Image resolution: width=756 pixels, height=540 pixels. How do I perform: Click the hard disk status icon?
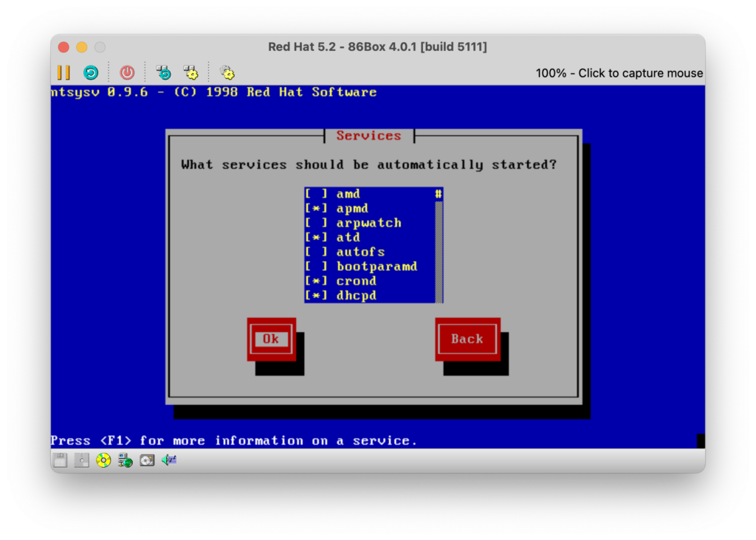pos(147,460)
